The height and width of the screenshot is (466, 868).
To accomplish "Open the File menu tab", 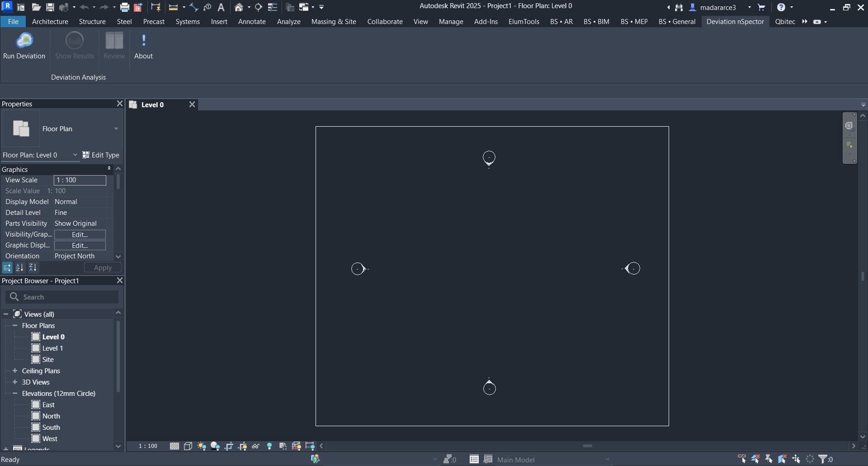I will [x=13, y=22].
